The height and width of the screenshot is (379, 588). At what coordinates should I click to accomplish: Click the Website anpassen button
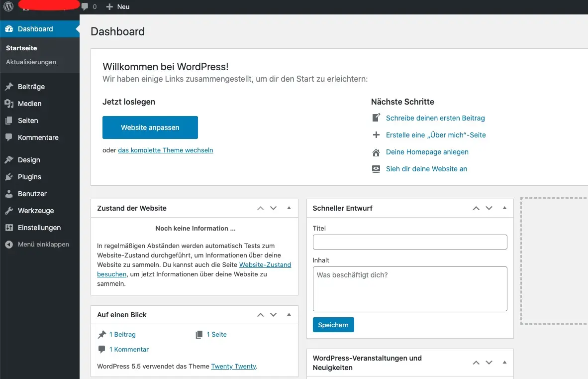click(x=150, y=127)
